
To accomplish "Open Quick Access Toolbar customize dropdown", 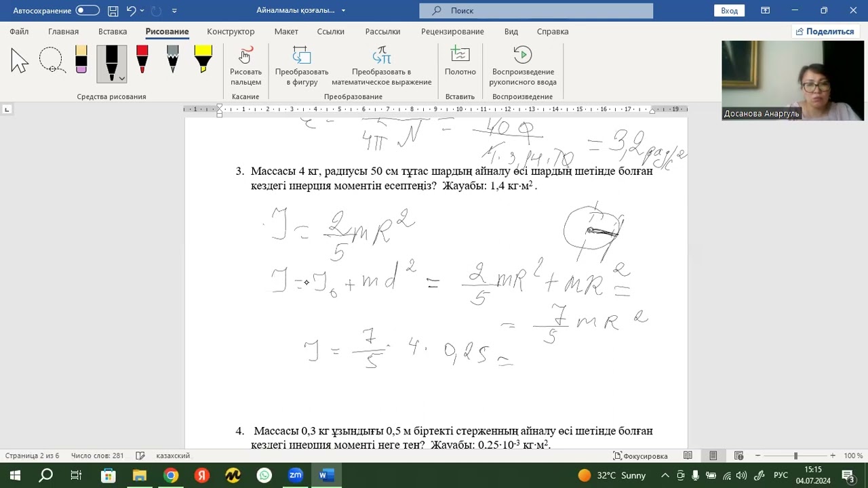I will [x=175, y=11].
